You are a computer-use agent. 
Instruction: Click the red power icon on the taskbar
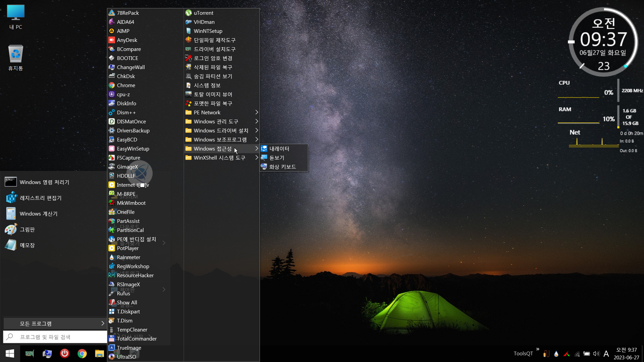click(65, 353)
